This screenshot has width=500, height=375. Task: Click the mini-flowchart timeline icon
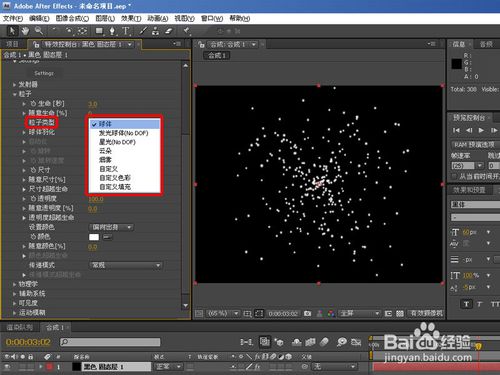coord(247,342)
